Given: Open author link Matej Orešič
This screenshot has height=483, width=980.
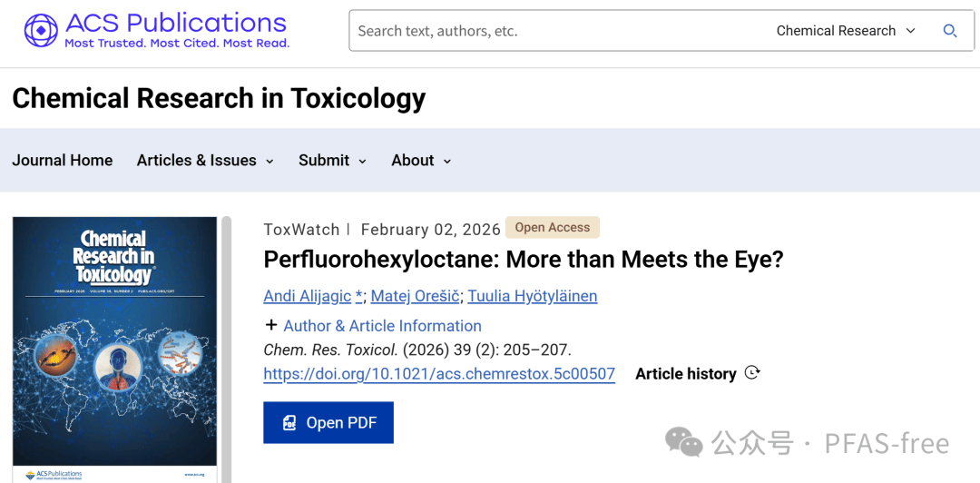Looking at the screenshot, I should [x=416, y=296].
